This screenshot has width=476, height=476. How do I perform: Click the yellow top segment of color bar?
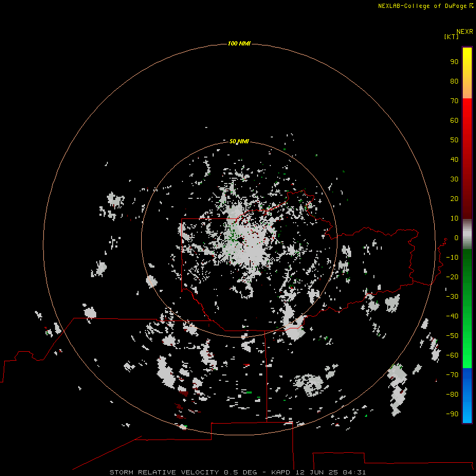coord(467,73)
